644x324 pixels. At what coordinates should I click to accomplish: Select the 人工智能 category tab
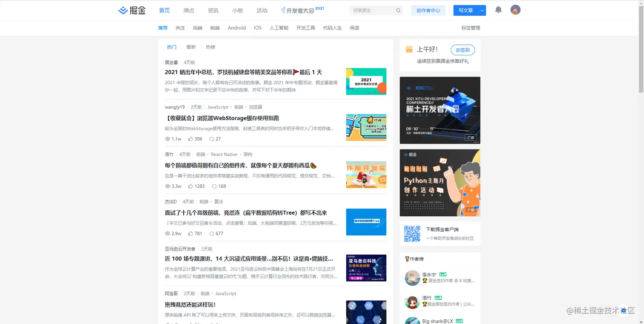pos(279,28)
